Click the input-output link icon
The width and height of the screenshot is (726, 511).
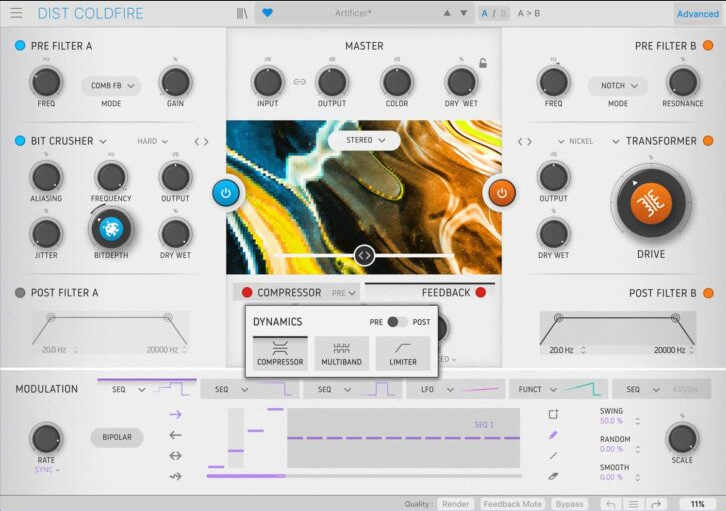point(299,82)
